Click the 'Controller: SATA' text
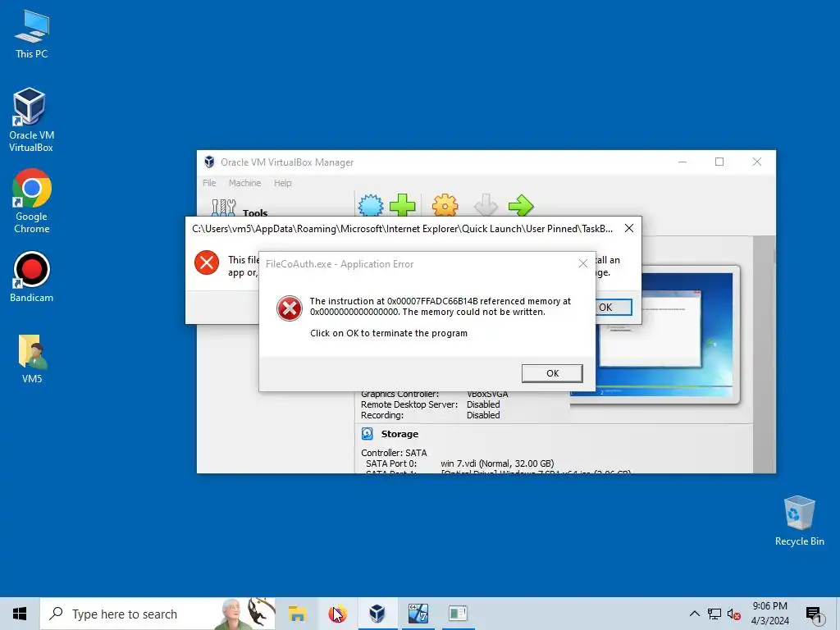This screenshot has width=840, height=630. [394, 453]
